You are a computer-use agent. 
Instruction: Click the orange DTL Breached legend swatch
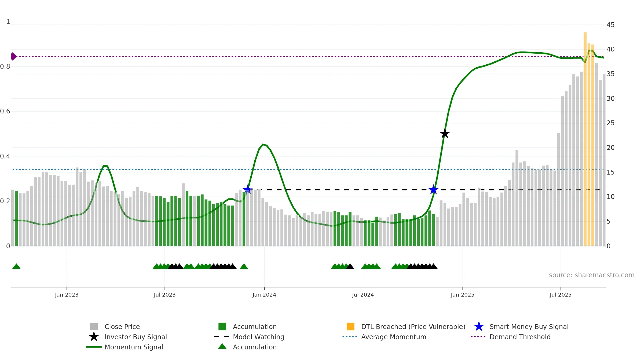pyautogui.click(x=350, y=327)
